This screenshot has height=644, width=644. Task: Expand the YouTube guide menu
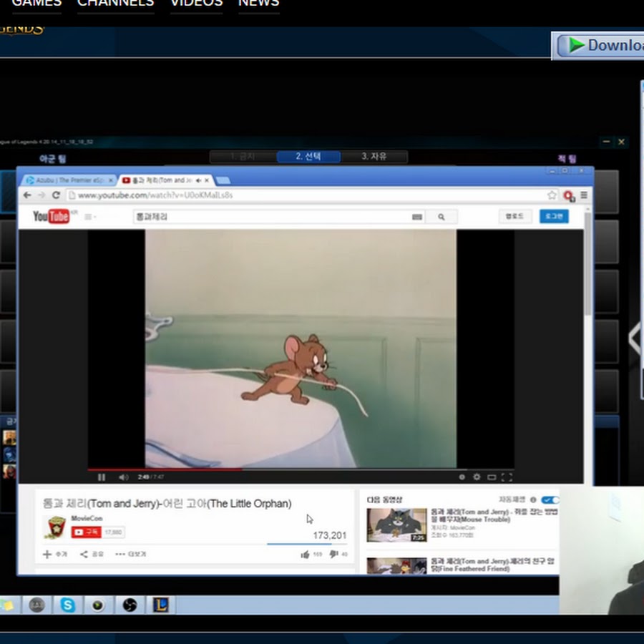(89, 216)
